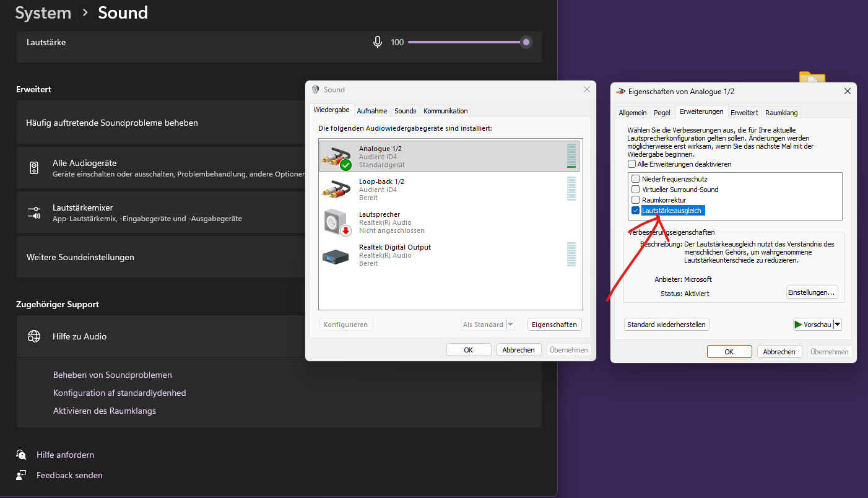Open the Vorschau dropdown arrow
The height and width of the screenshot is (498, 868).
click(x=837, y=325)
